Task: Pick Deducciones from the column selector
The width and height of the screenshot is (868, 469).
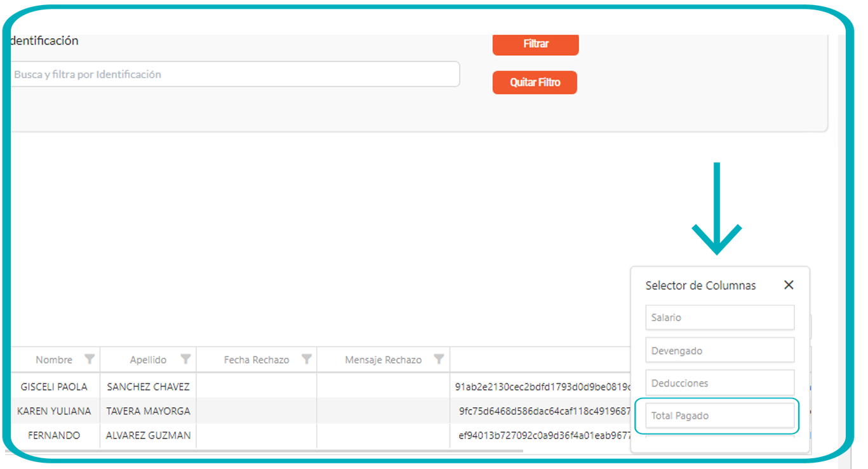Action: point(719,383)
